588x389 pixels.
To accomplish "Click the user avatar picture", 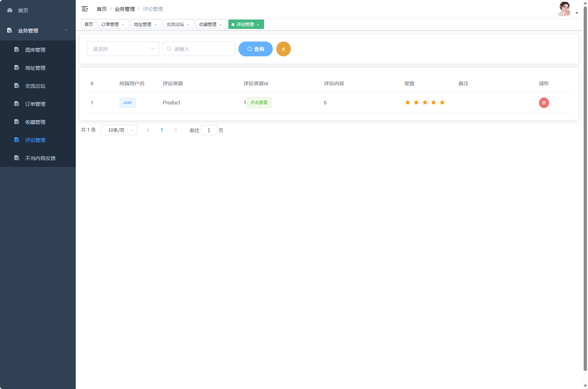I will click(564, 9).
